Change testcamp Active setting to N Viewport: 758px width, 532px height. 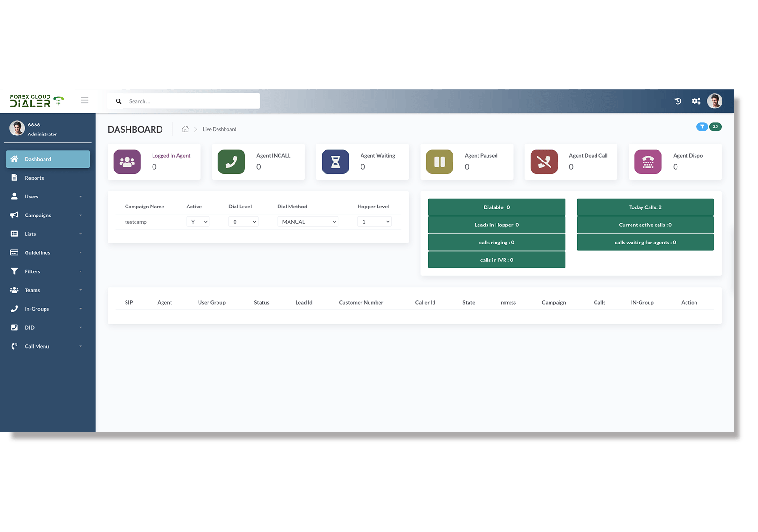[198, 221]
